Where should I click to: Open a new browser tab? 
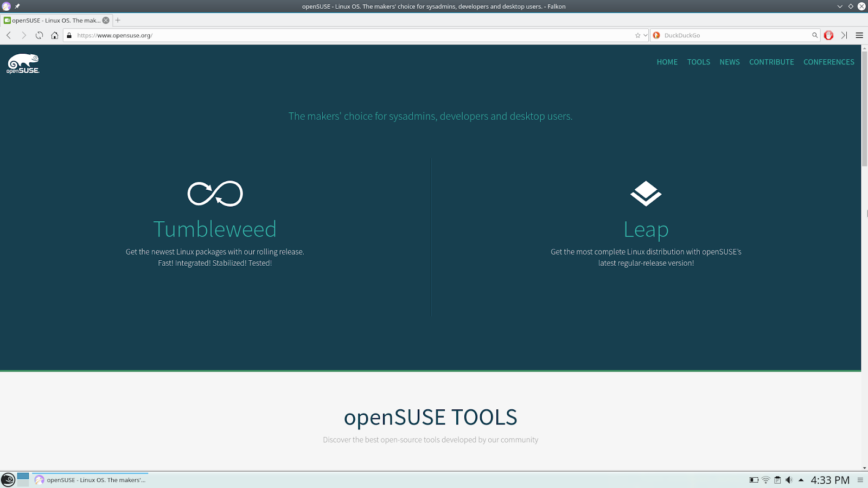point(118,21)
